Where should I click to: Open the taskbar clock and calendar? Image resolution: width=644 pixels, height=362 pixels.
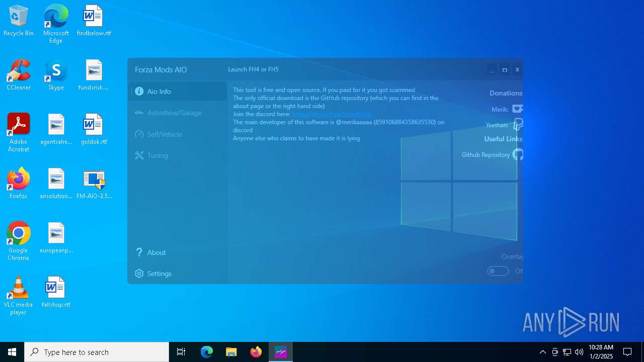coord(601,352)
